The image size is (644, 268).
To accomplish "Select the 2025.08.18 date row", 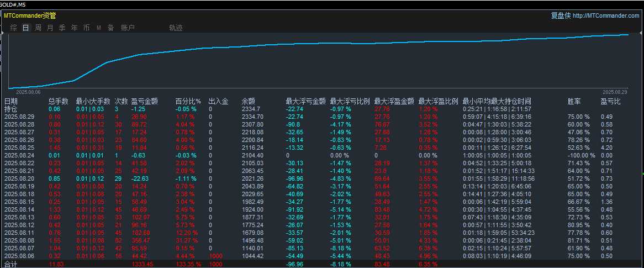I will pyautogui.click(x=19, y=194).
